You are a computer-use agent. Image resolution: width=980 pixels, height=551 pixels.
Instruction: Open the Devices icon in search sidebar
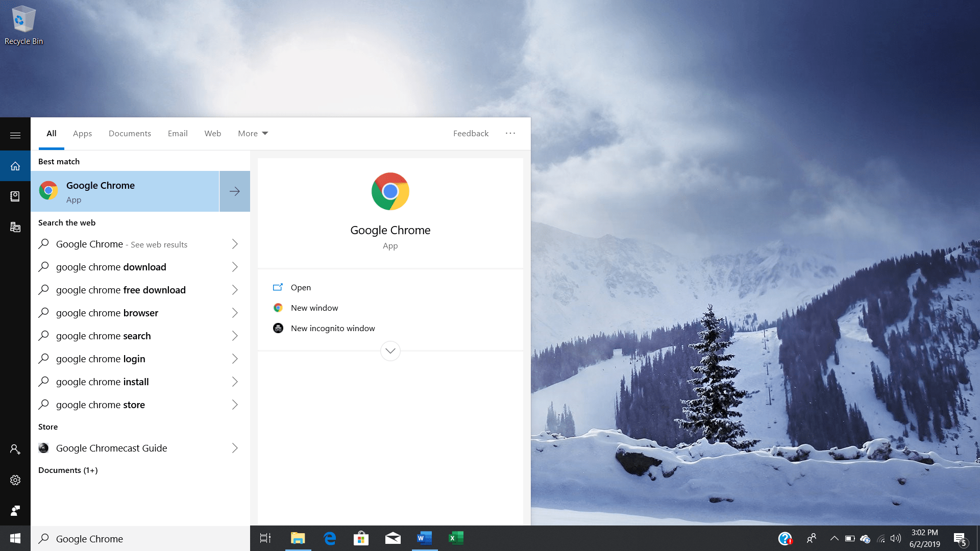click(x=15, y=227)
